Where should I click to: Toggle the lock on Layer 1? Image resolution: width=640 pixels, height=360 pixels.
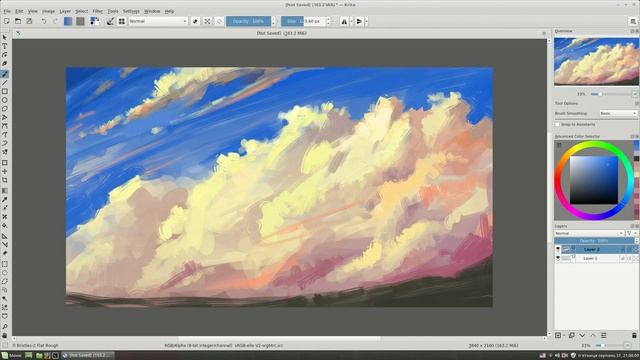coord(623,258)
